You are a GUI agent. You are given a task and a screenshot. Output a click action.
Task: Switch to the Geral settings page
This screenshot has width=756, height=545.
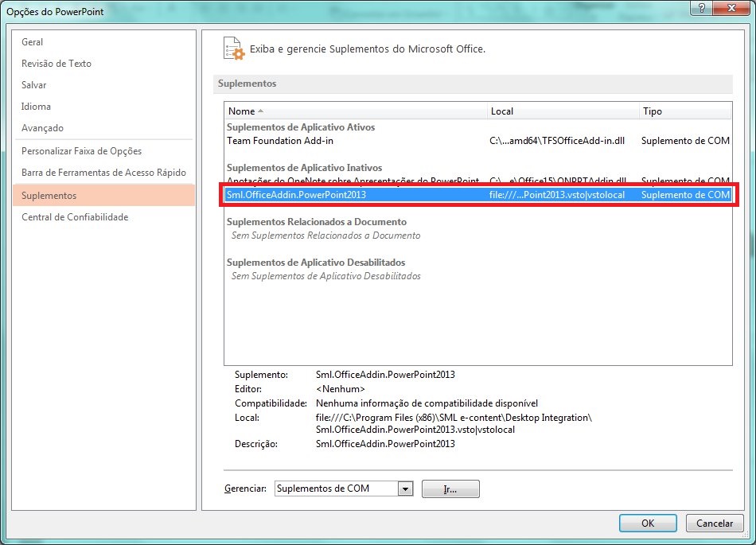(33, 41)
